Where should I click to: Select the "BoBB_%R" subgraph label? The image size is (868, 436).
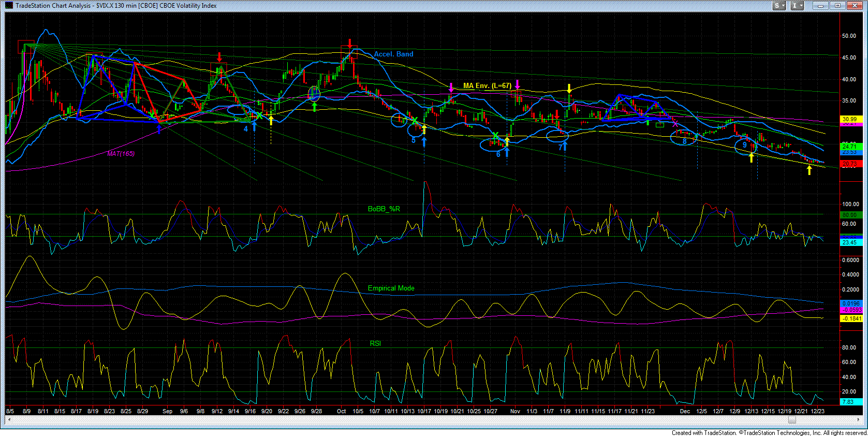click(384, 209)
